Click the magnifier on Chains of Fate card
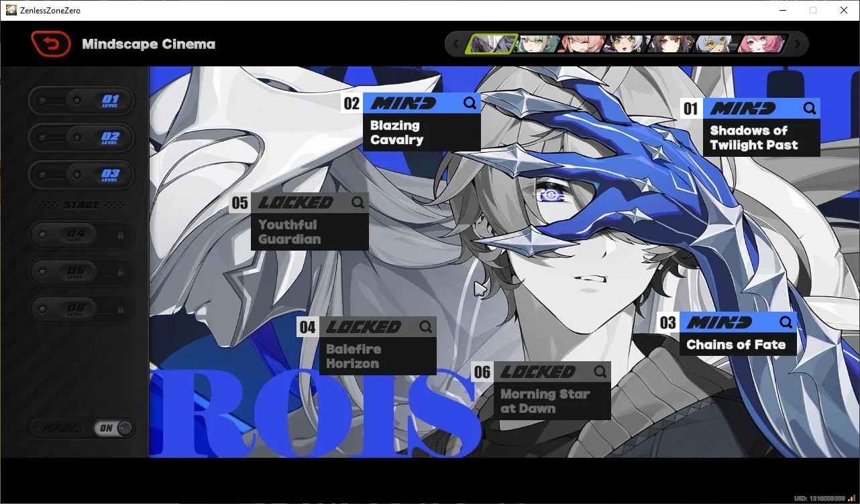This screenshot has width=860, height=504. pos(786,322)
